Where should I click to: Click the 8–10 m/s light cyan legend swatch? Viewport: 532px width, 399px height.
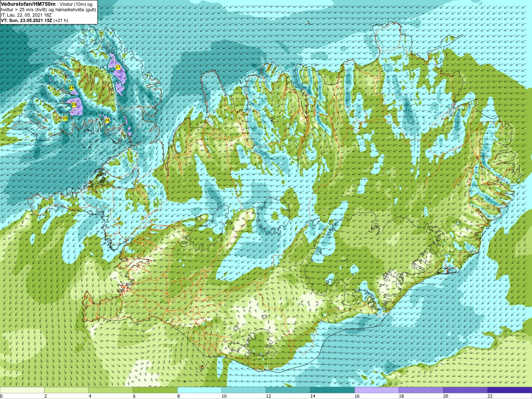click(199, 390)
